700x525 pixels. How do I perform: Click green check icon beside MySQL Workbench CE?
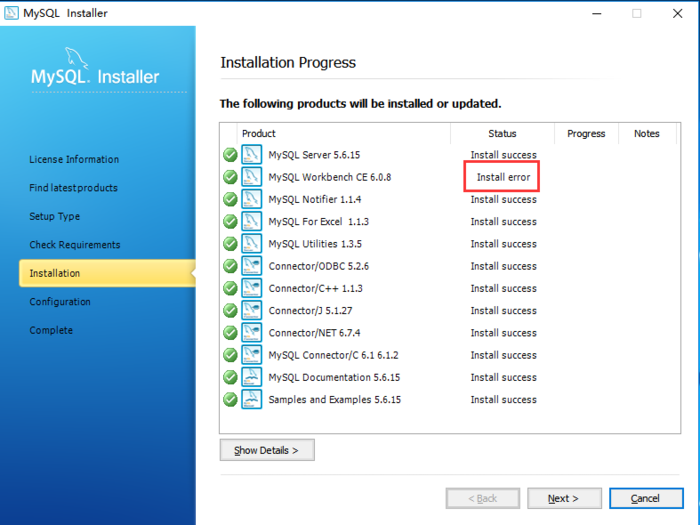230,177
